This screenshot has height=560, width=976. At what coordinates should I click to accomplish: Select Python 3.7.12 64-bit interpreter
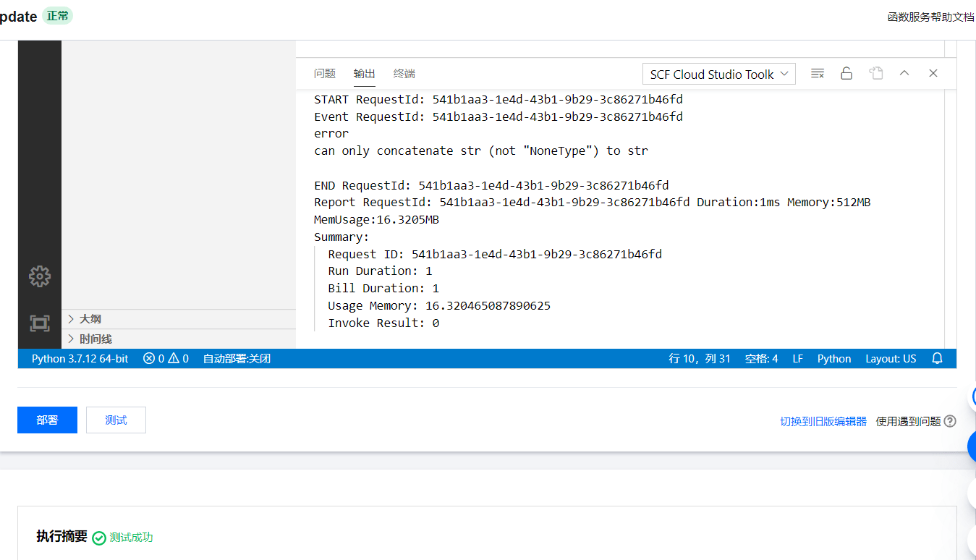click(x=80, y=358)
